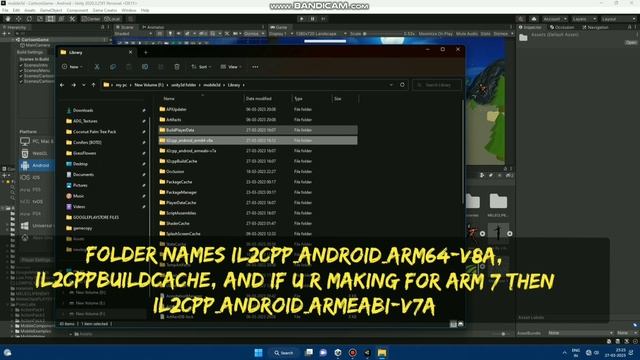Select the Scale tool in Unity toolbar
The image size is (640, 360).
40,19
